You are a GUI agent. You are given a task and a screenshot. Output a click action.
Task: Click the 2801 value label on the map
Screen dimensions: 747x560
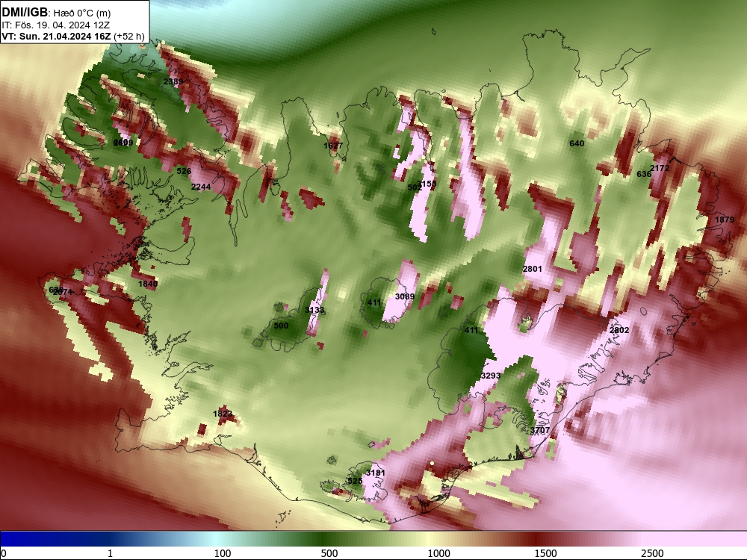pos(532,269)
